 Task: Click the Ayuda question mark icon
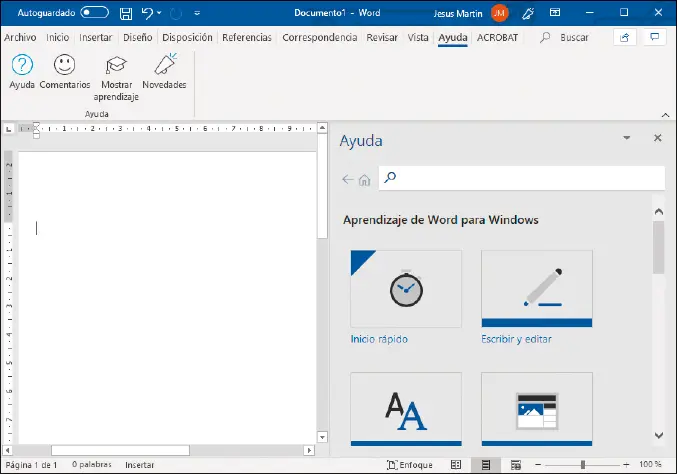pos(22,66)
